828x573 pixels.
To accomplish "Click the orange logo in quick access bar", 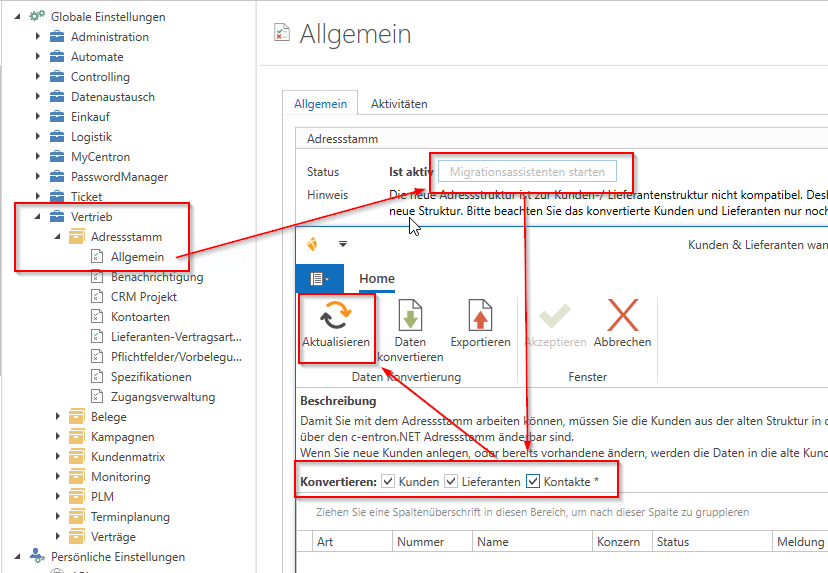I will pyautogui.click(x=312, y=243).
